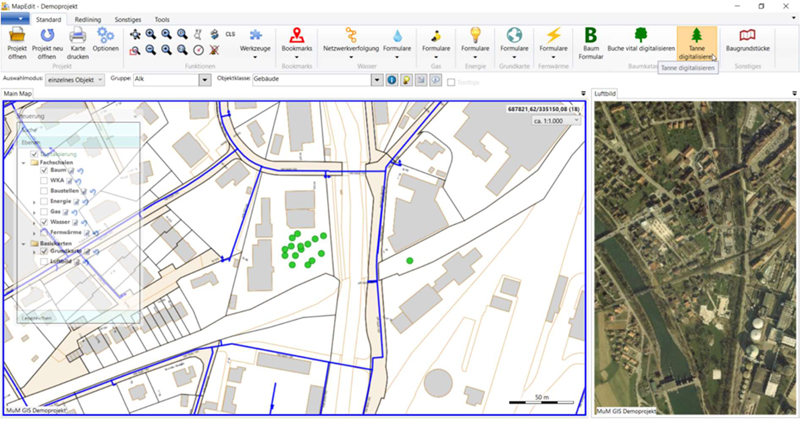The image size is (800, 429).
Task: Click the Karte drucken printer icon
Action: [78, 36]
